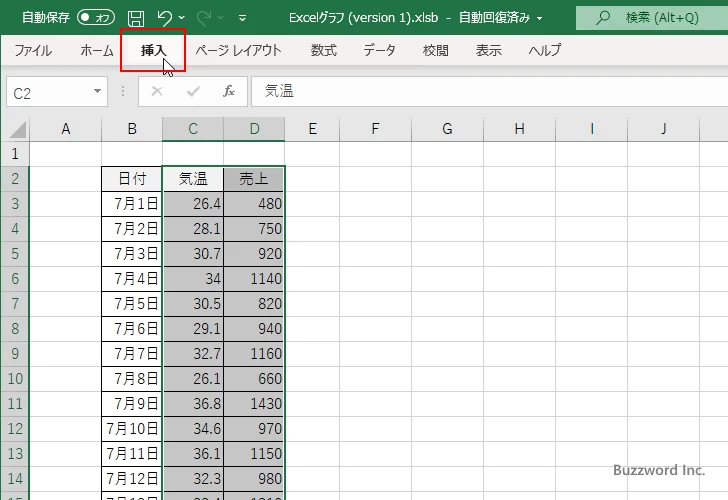The height and width of the screenshot is (500, 728).
Task: Click the temperature cell 36.8
Action: click(193, 403)
